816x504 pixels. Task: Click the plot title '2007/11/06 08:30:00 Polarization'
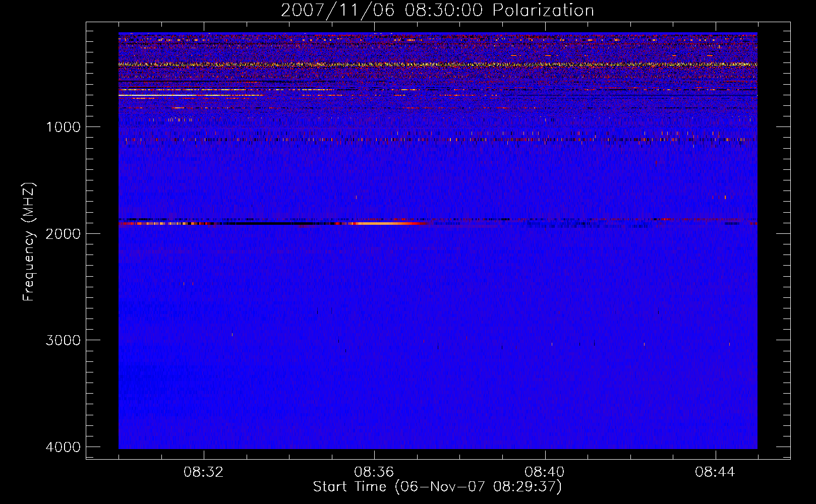coord(437,10)
